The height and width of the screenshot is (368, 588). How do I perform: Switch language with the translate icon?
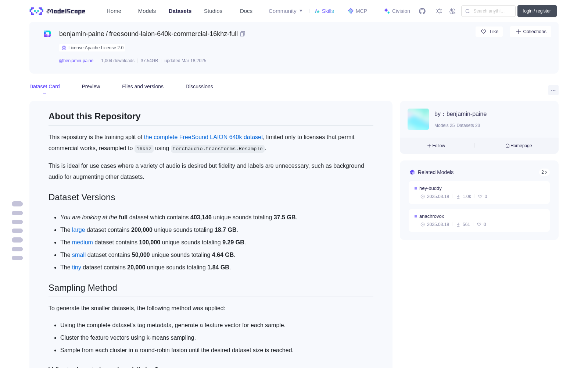[x=452, y=11]
